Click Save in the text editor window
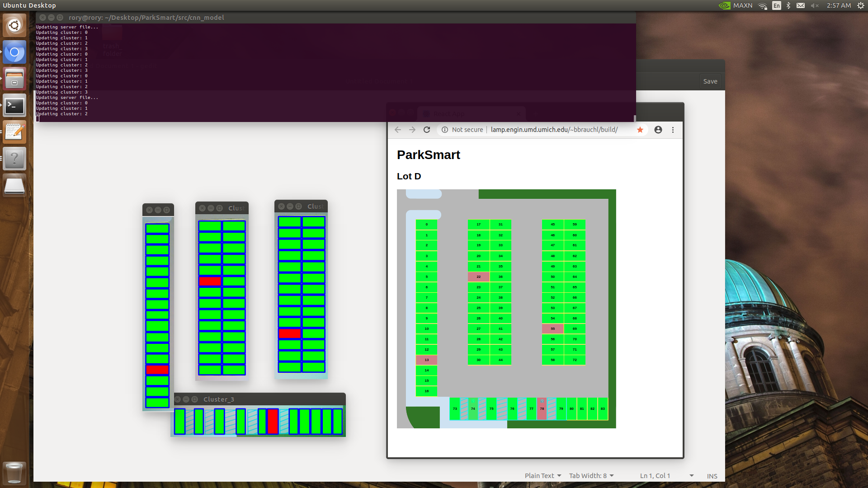 click(x=710, y=81)
